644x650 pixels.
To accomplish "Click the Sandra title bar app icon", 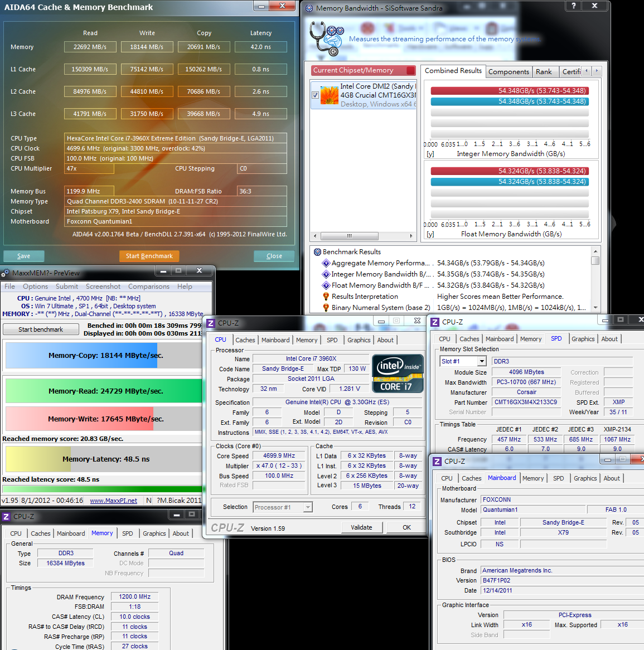I will [x=309, y=8].
